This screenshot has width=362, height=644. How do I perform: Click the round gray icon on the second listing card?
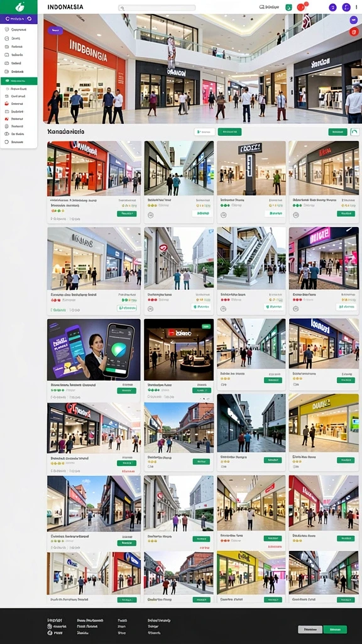pyautogui.click(x=151, y=214)
